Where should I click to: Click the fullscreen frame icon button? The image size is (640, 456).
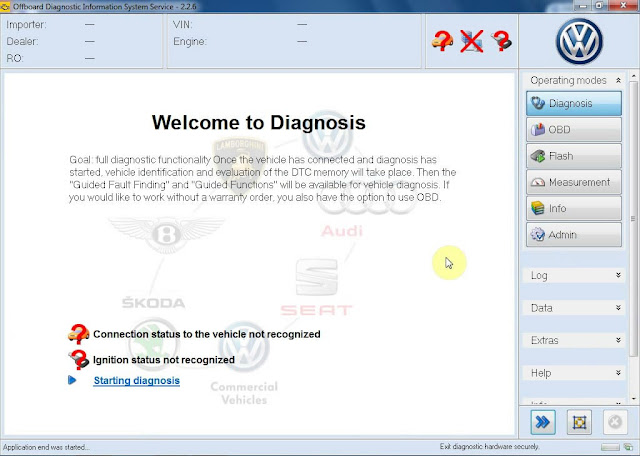pos(579,422)
